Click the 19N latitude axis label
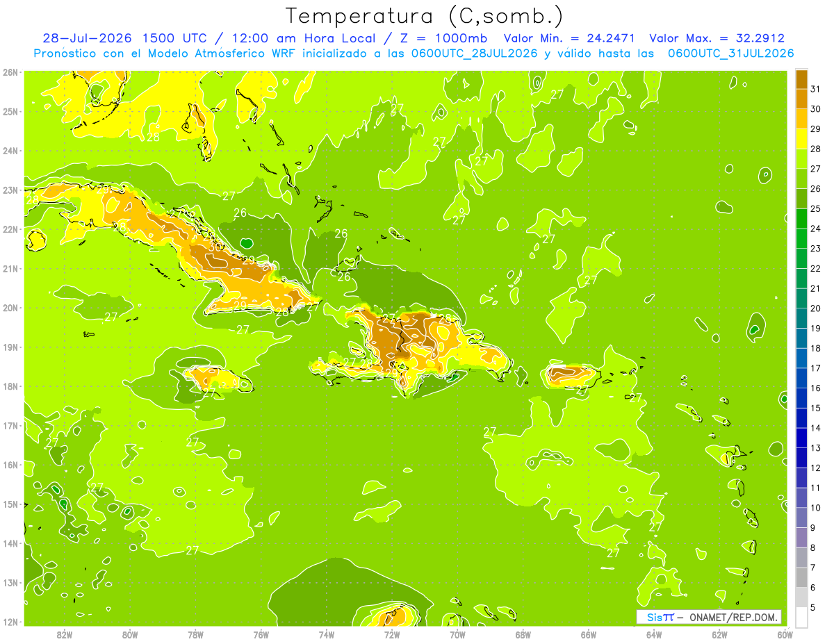 pos(10,347)
